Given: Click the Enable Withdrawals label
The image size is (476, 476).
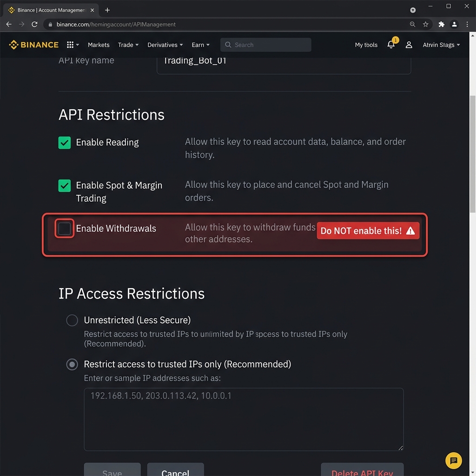Looking at the screenshot, I should tap(116, 228).
